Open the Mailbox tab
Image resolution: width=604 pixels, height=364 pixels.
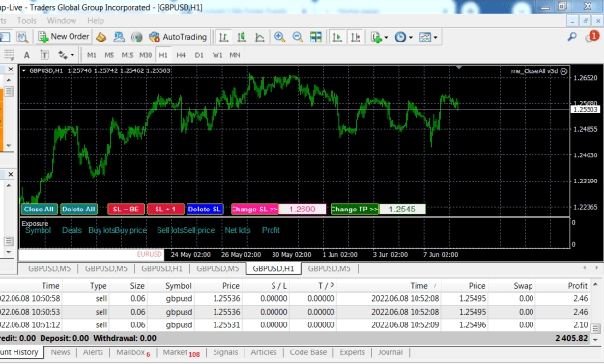tap(133, 352)
